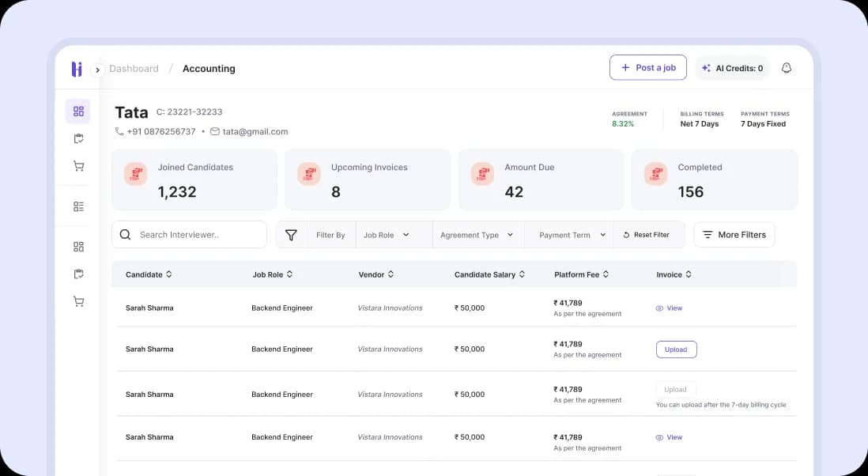Toggle sorting on Platform Fee column

pyautogui.click(x=581, y=274)
